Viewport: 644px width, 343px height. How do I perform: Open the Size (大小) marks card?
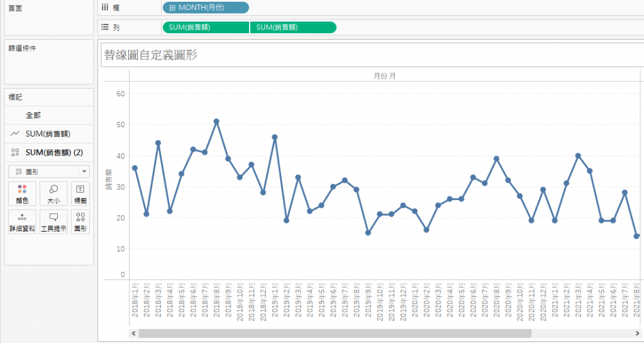pos(53,194)
